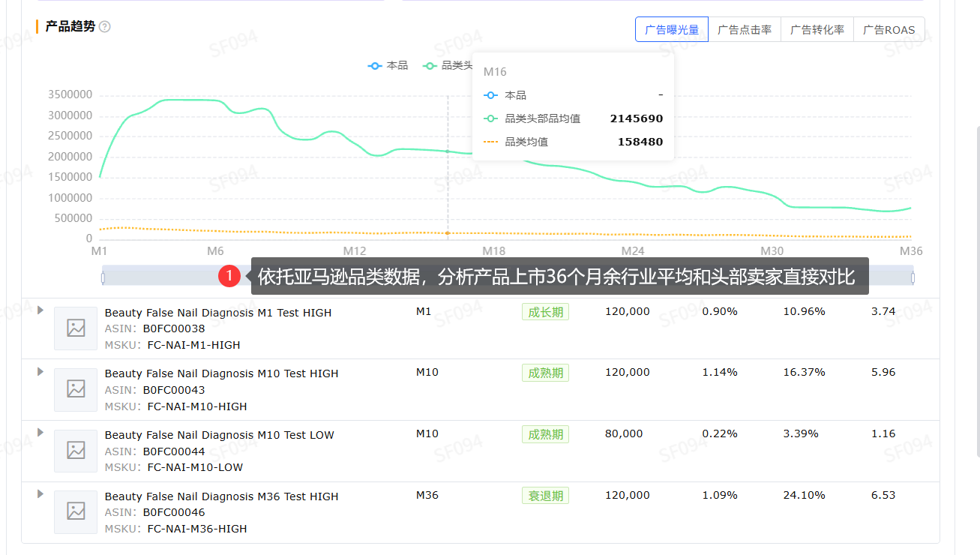Expand the M10 Test LOW product row
Screen dimensions: 980x555
[x=40, y=433]
